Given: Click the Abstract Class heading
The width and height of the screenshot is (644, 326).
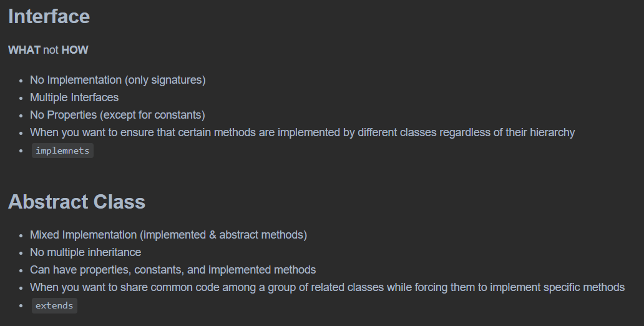Looking at the screenshot, I should (77, 202).
